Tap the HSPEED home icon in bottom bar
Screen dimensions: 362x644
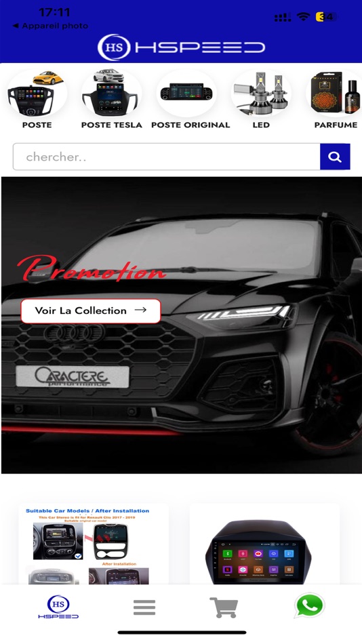coord(58,607)
